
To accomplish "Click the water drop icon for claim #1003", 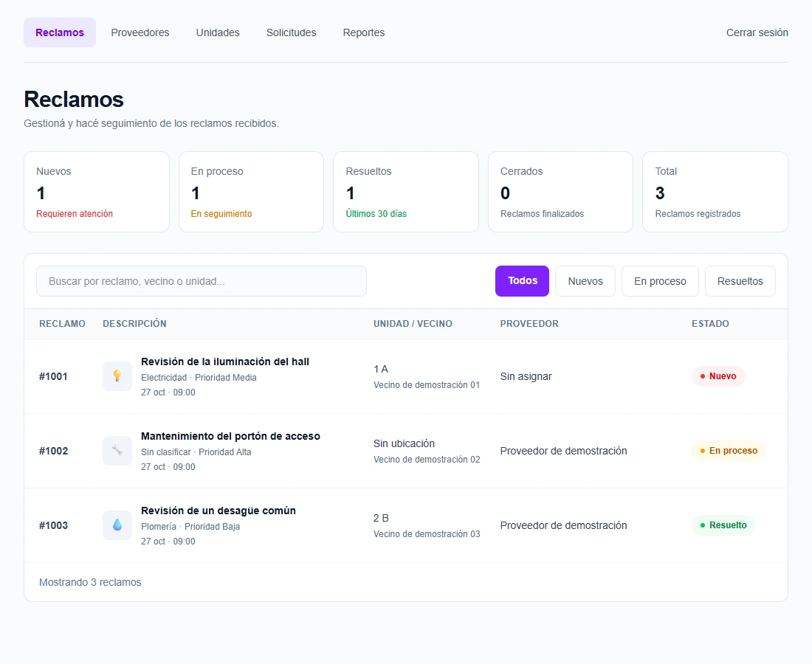I will [117, 525].
